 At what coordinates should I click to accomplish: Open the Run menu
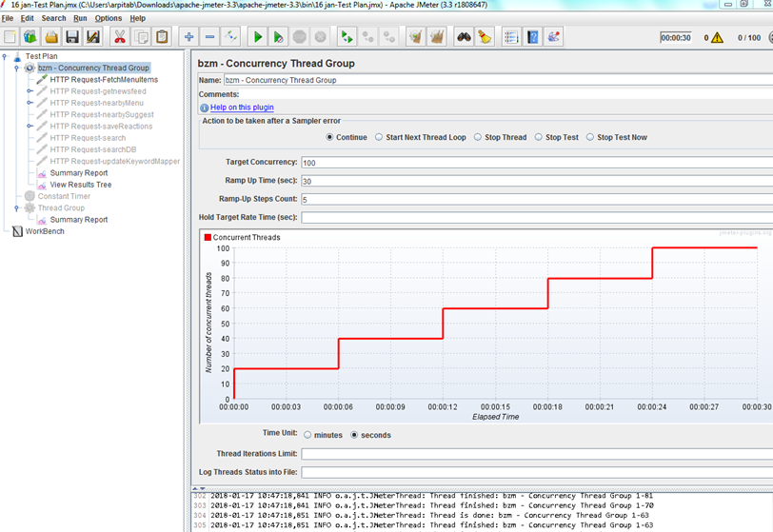pyautogui.click(x=80, y=18)
